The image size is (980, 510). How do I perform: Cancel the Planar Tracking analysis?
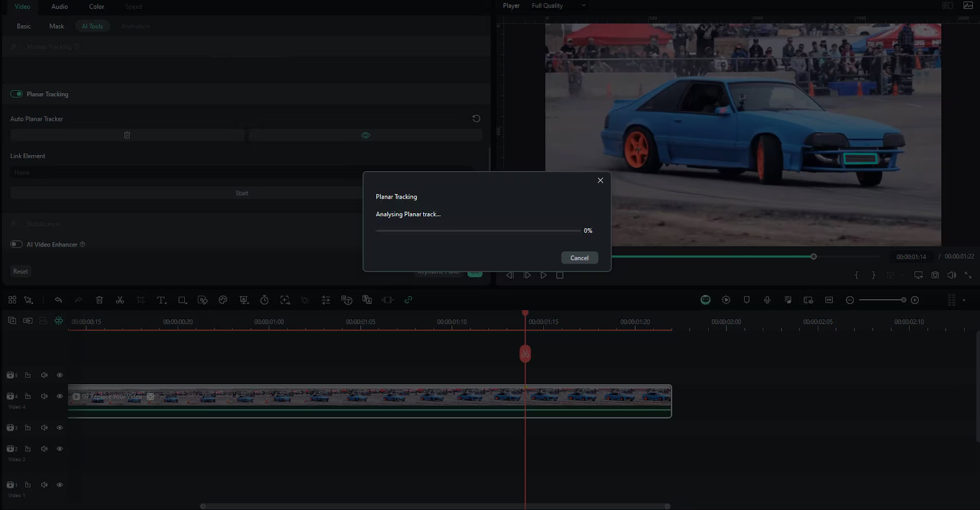coord(579,258)
